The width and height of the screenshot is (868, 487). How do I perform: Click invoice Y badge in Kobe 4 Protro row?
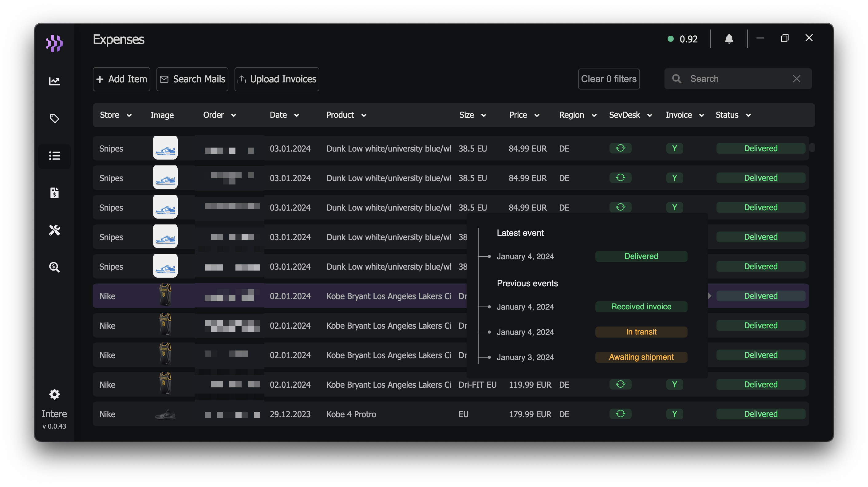675,414
